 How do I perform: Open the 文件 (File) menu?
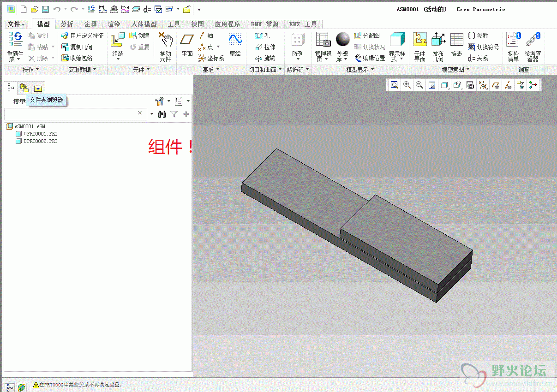pyautogui.click(x=17, y=24)
